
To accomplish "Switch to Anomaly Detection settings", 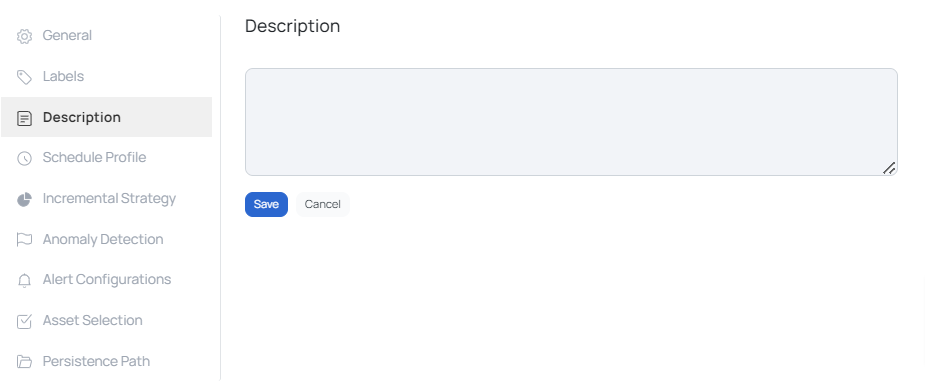I will (x=106, y=239).
